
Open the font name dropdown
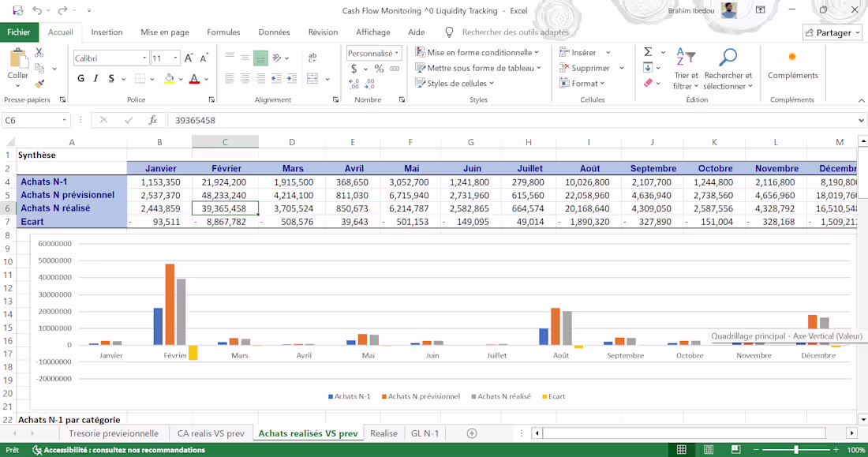[x=144, y=58]
